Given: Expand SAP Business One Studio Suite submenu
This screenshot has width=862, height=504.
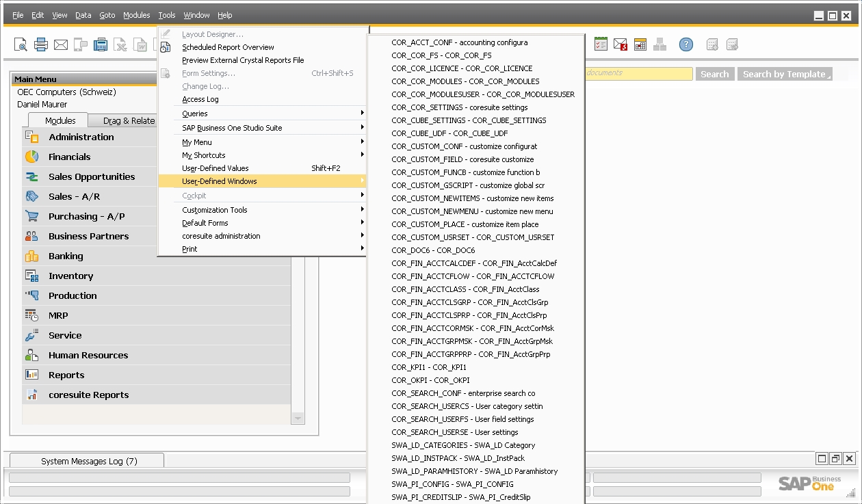Looking at the screenshot, I should pos(263,128).
